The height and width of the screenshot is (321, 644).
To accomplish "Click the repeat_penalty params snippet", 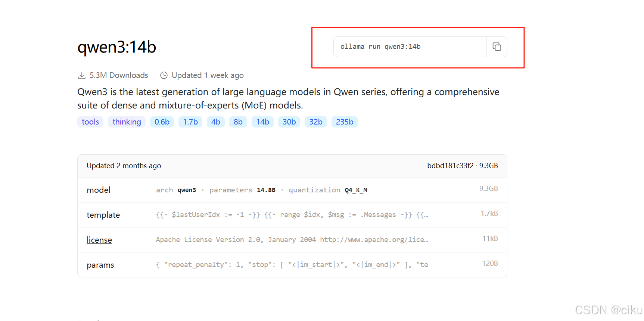I will (292, 265).
